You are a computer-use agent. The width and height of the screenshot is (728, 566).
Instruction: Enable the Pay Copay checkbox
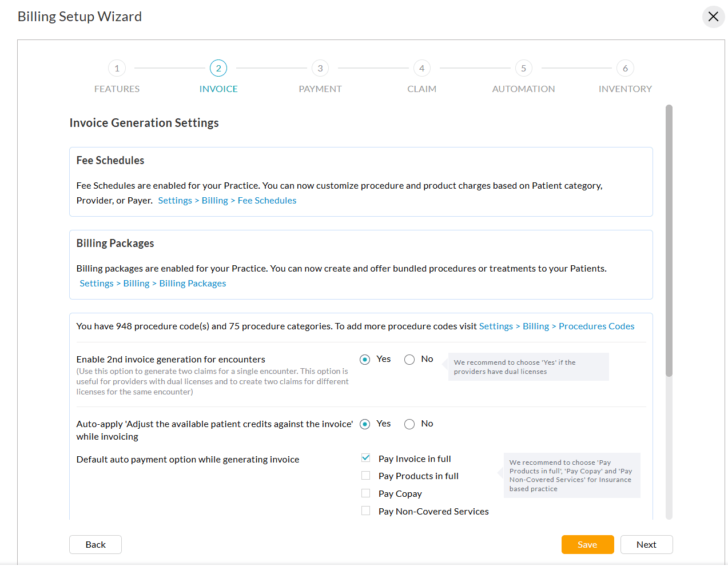(365, 493)
